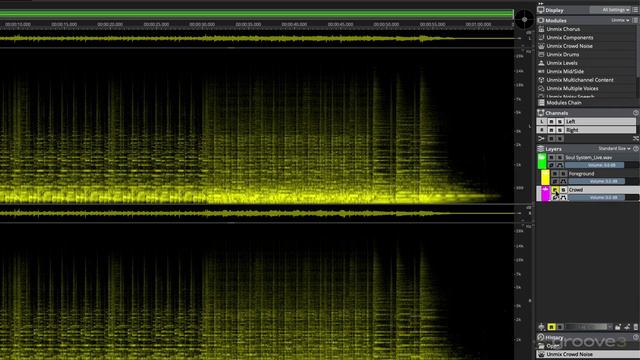This screenshot has width=640, height=360.
Task: Collapse the side panel with top double arrow
Action: 541,3
